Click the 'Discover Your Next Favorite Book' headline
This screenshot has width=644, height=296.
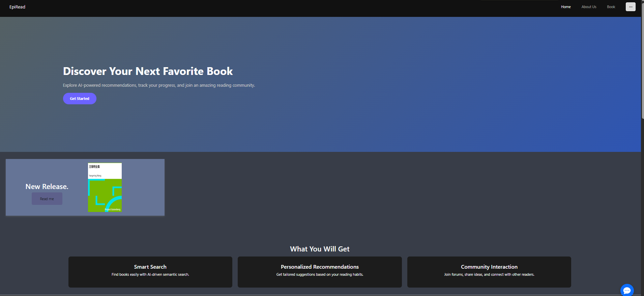[148, 71]
